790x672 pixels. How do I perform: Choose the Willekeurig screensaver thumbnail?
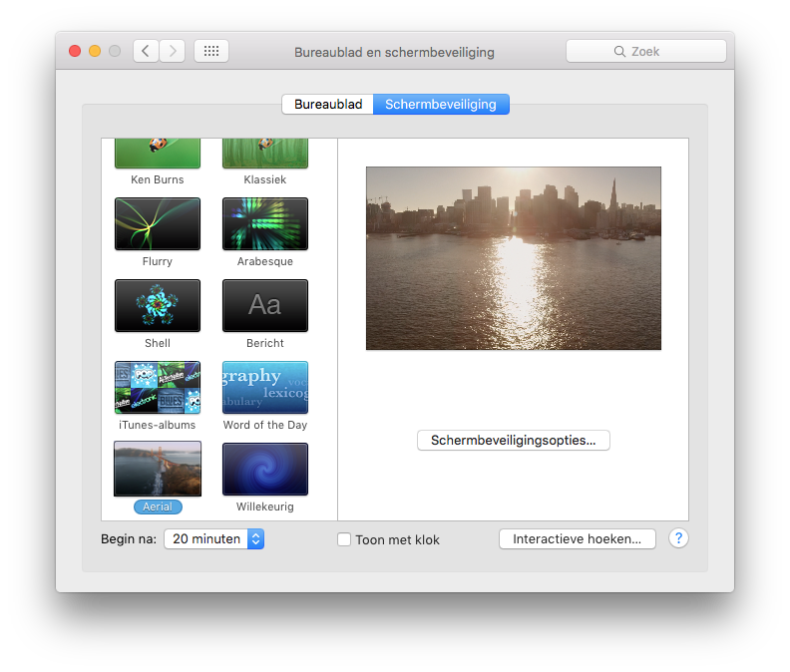(x=265, y=469)
